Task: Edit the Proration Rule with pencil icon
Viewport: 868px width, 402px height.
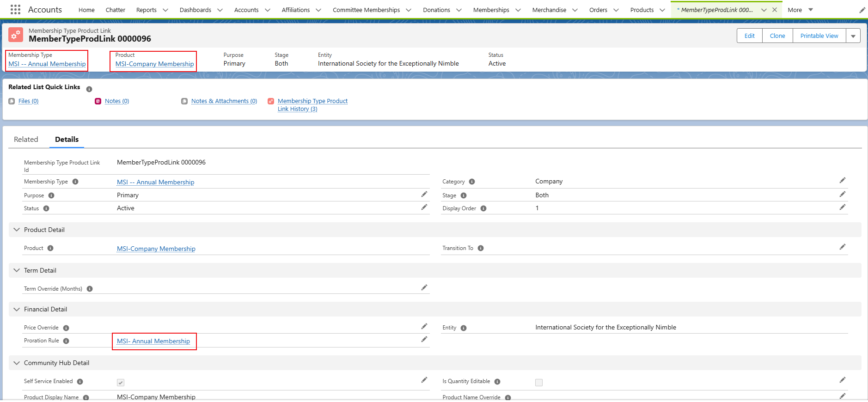Action: click(x=424, y=340)
